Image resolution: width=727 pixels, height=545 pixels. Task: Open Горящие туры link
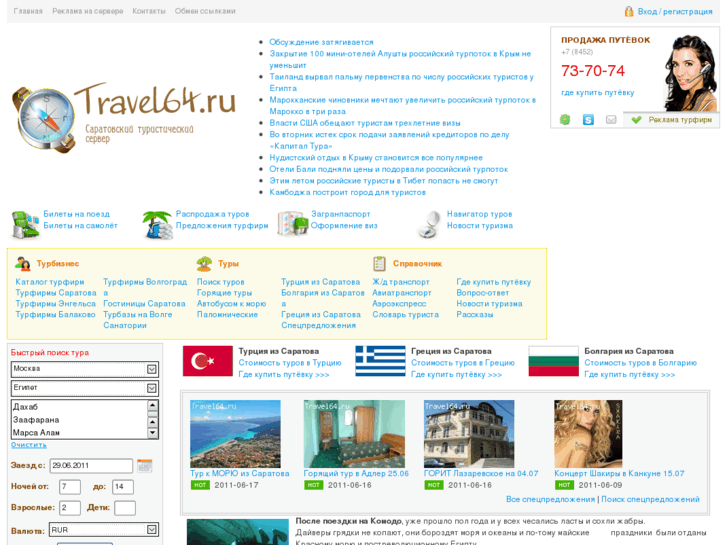[x=224, y=293]
